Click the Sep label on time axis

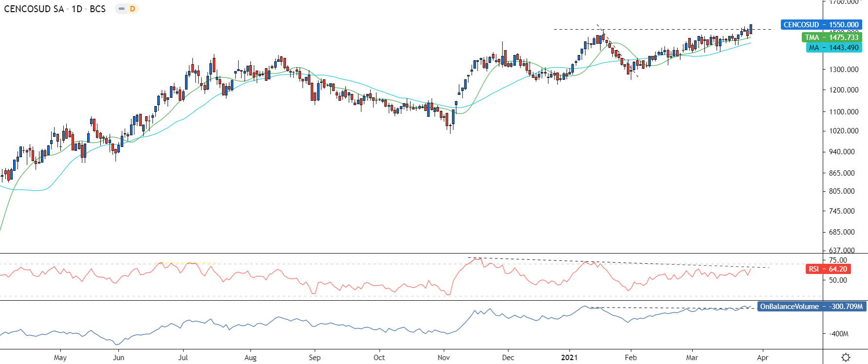[x=315, y=358]
